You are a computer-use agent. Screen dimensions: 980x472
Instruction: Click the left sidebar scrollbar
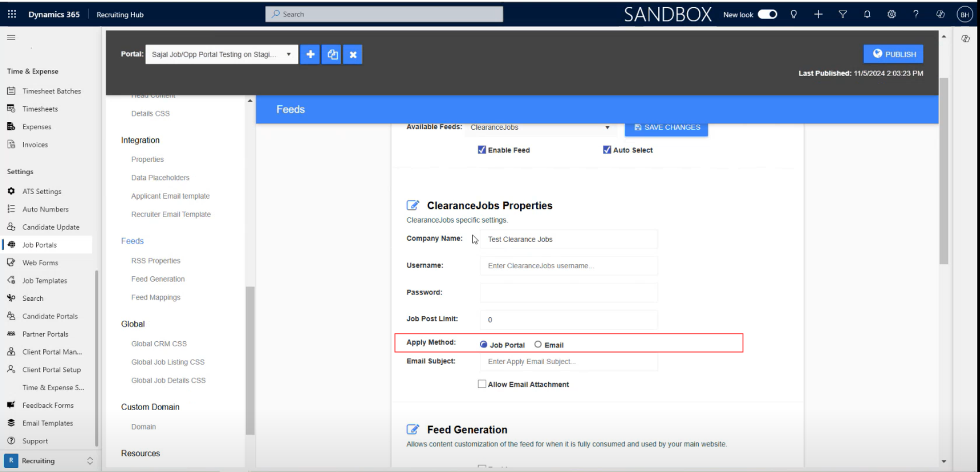96,358
